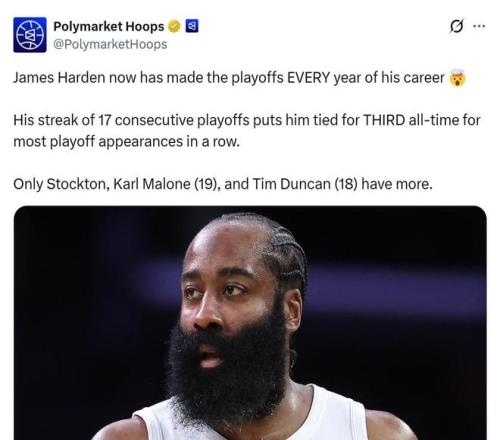Click the Polymarket Hoops display name

coord(109,26)
